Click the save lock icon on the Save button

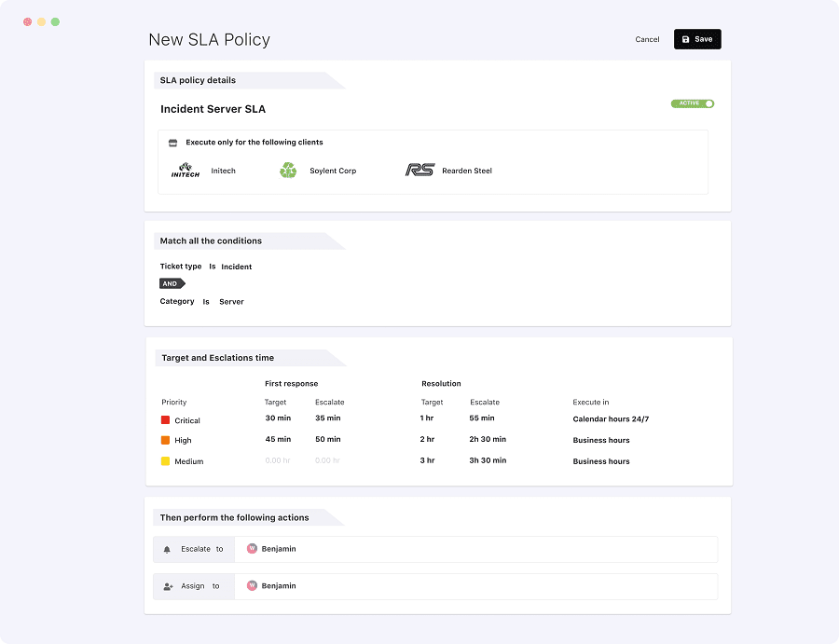[684, 39]
